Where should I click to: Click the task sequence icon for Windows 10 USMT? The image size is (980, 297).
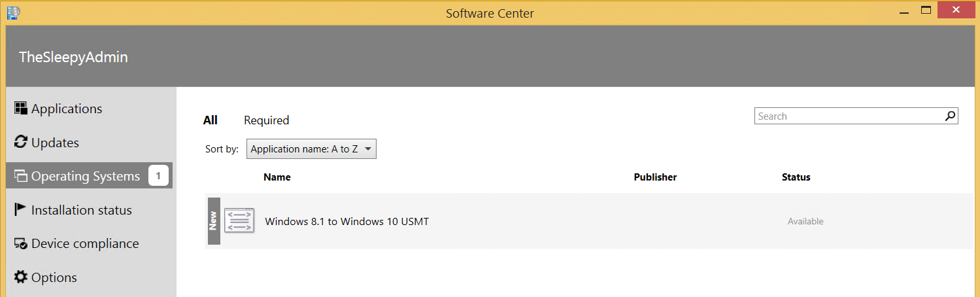pyautogui.click(x=238, y=221)
